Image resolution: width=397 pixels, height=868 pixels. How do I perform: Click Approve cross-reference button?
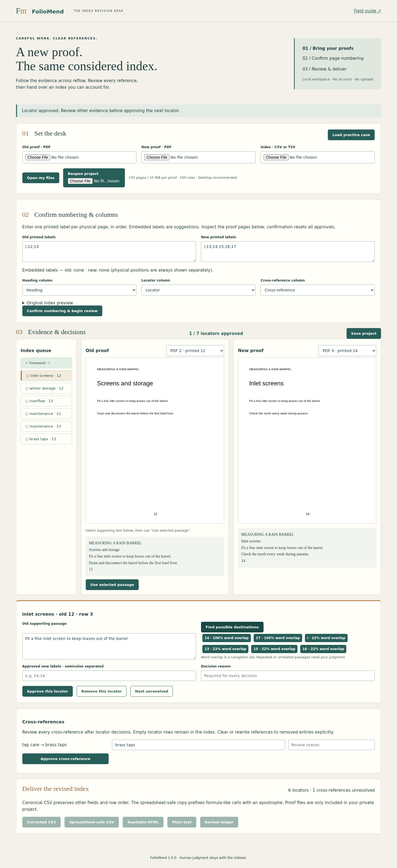pyautogui.click(x=65, y=759)
